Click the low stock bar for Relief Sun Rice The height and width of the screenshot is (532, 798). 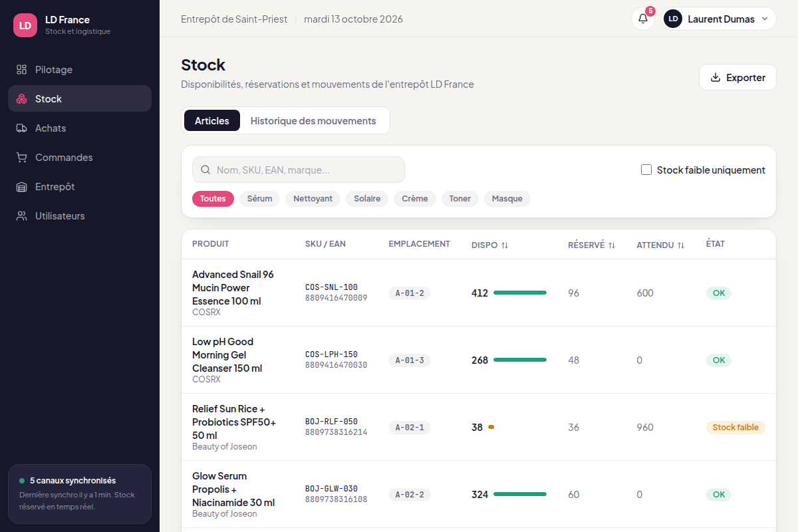[x=491, y=427]
